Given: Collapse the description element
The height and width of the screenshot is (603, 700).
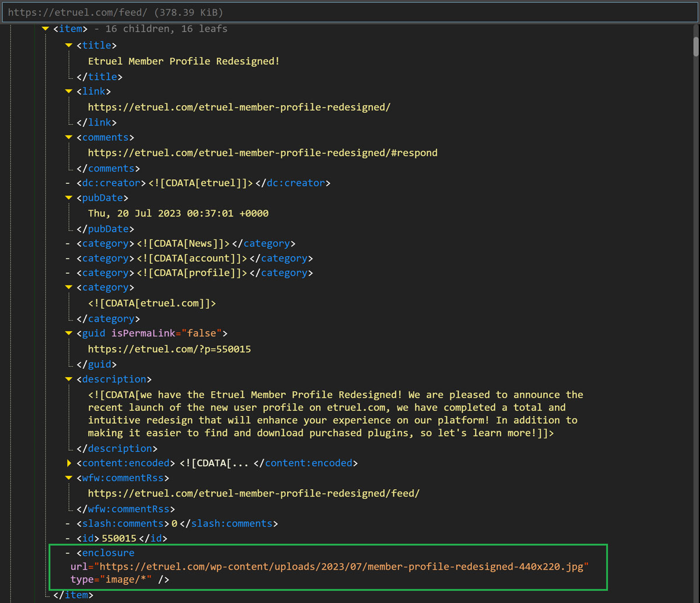Looking at the screenshot, I should [x=69, y=379].
